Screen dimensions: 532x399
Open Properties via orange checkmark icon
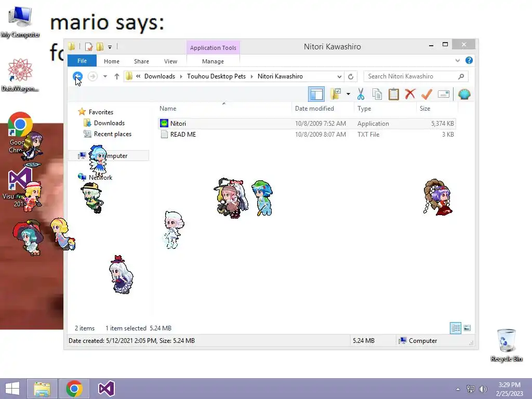pyautogui.click(x=427, y=94)
